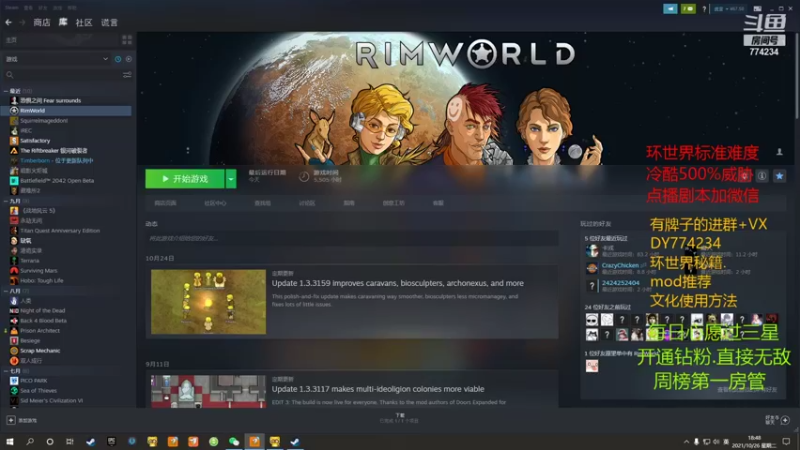Select Hobo: Tough Life
800x450 pixels.
(x=42, y=281)
